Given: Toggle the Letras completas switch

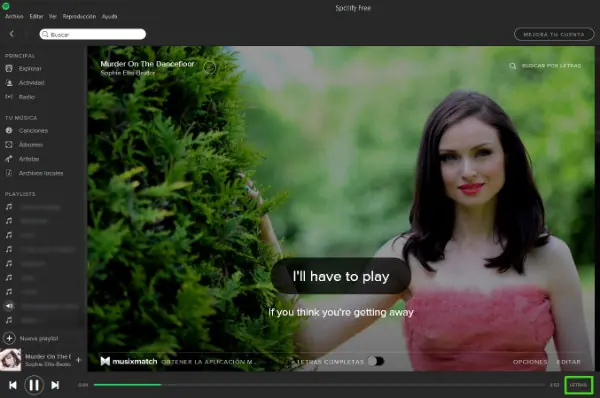Looking at the screenshot, I should pyautogui.click(x=376, y=361).
